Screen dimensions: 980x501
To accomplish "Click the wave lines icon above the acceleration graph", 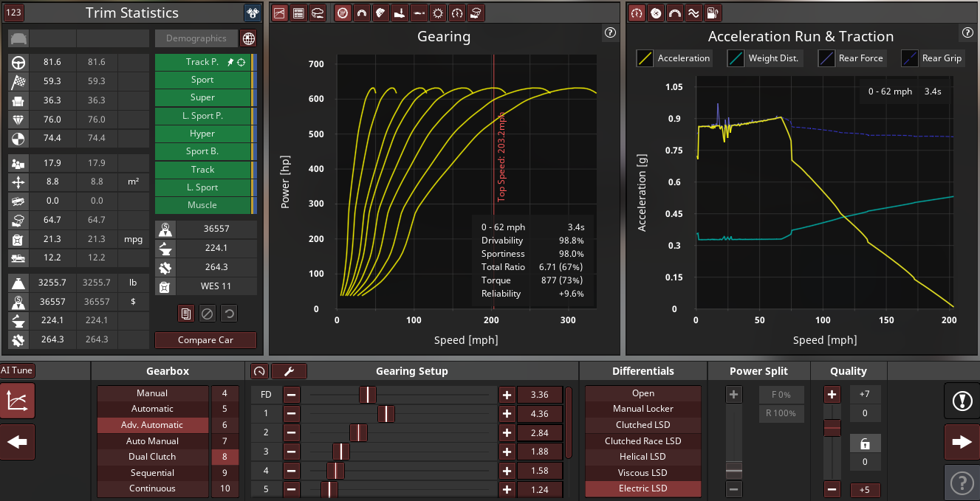I will [x=693, y=13].
